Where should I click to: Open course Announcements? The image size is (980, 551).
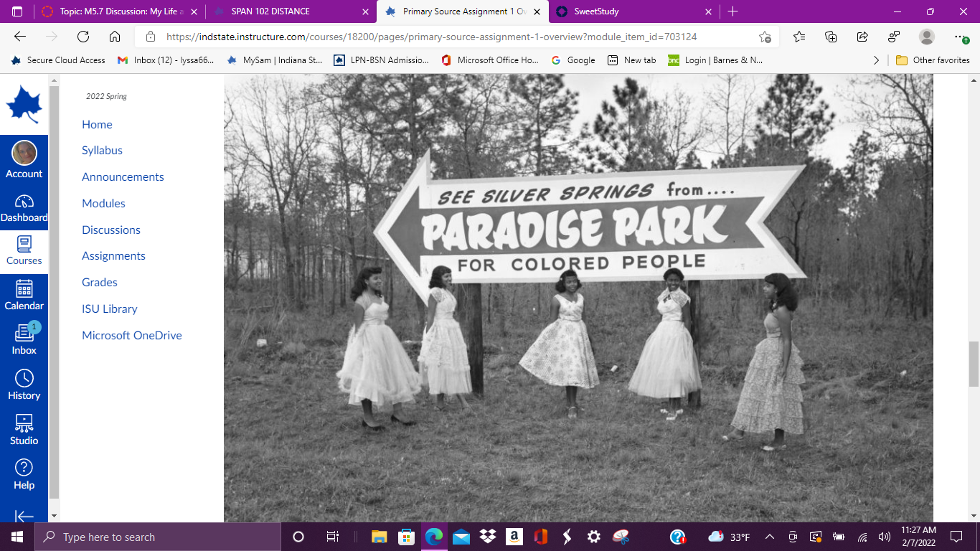pyautogui.click(x=123, y=177)
